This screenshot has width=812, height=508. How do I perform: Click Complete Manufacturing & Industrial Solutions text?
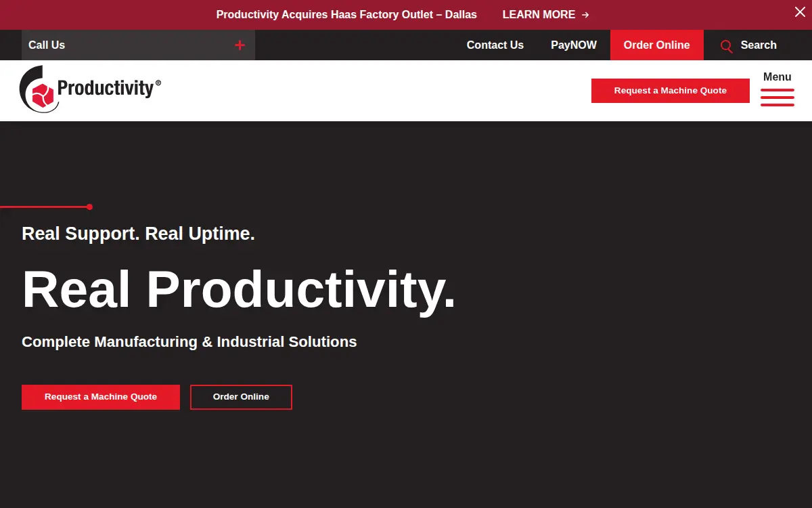189,341
